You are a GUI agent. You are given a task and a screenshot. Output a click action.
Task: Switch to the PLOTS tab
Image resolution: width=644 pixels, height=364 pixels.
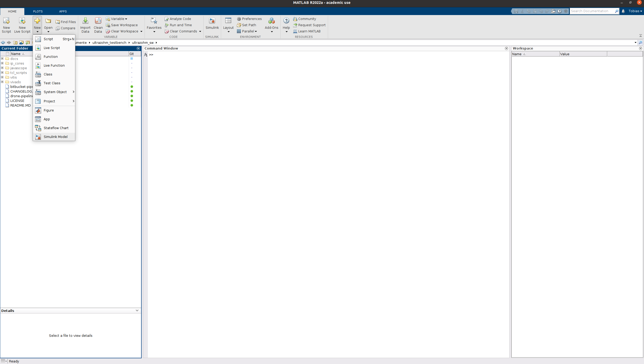pos(38,11)
